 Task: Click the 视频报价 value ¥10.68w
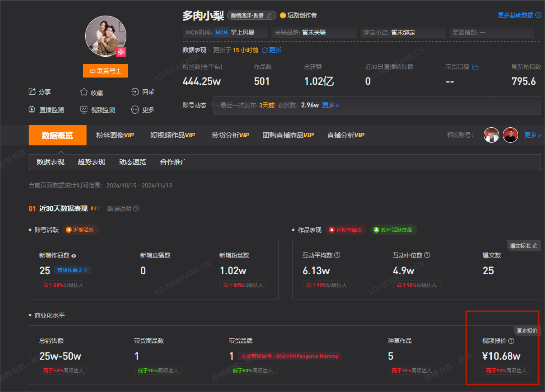[501, 356]
